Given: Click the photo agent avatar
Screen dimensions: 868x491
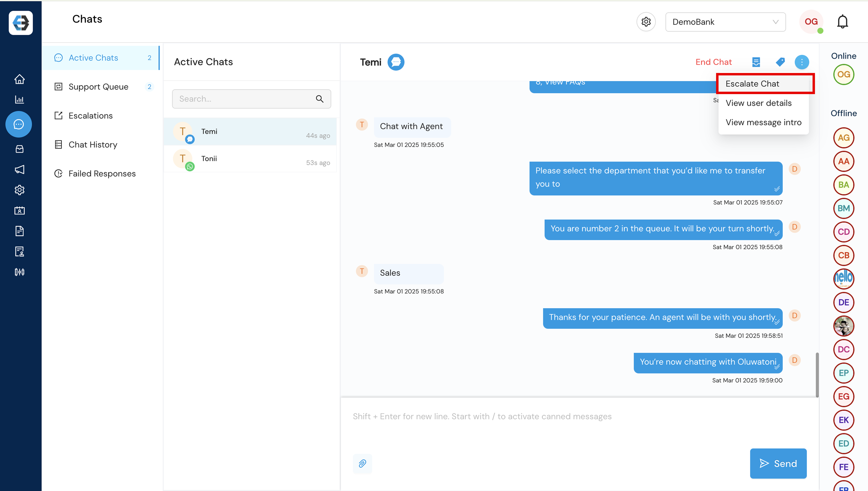Looking at the screenshot, I should (x=843, y=326).
